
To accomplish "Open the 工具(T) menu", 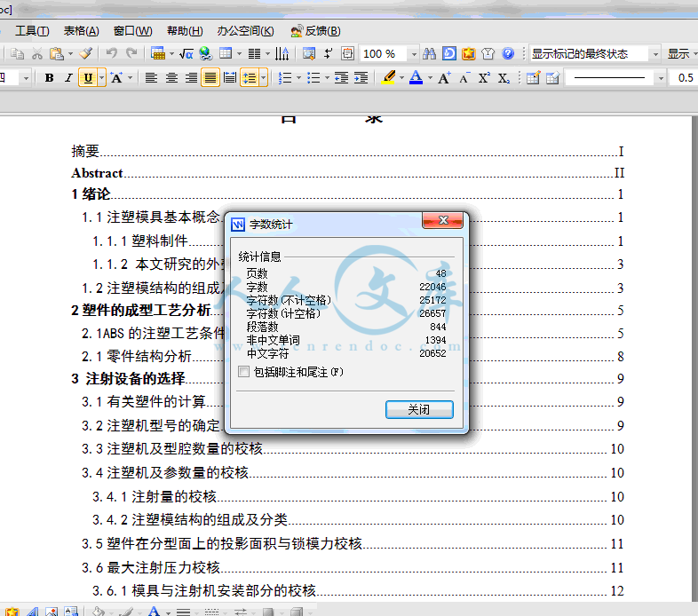I will click(32, 31).
